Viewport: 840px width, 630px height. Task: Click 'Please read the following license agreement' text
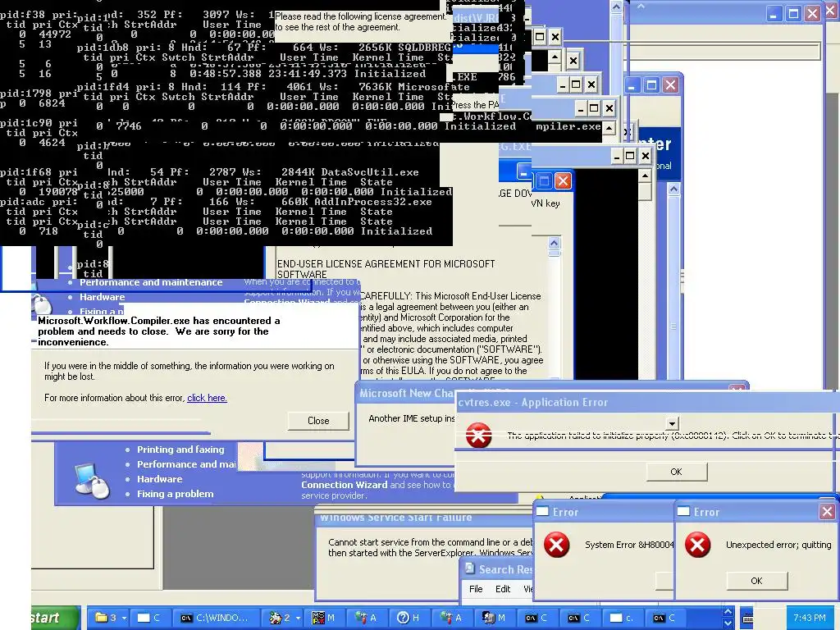[x=360, y=16]
